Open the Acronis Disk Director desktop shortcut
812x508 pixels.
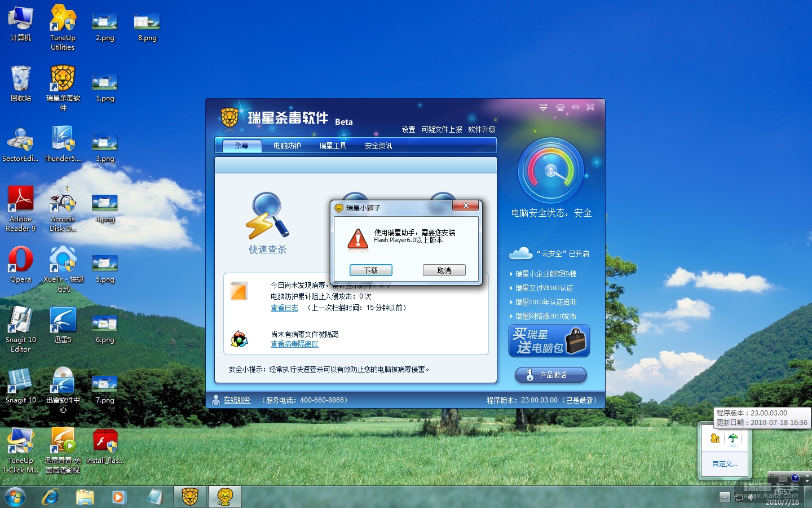pyautogui.click(x=63, y=209)
